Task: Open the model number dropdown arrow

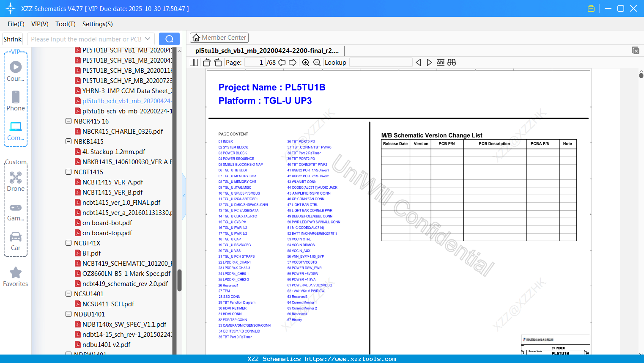Action: coord(148,39)
